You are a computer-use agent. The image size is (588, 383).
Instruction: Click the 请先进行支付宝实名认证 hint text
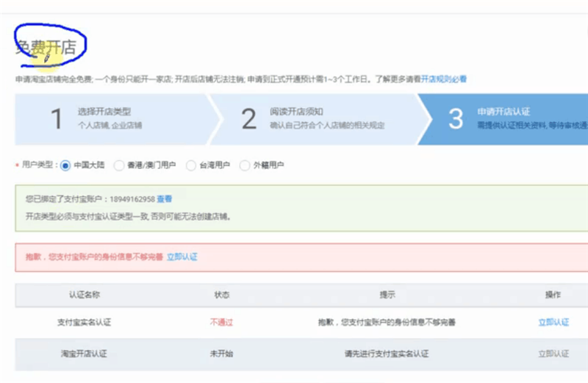[387, 354]
